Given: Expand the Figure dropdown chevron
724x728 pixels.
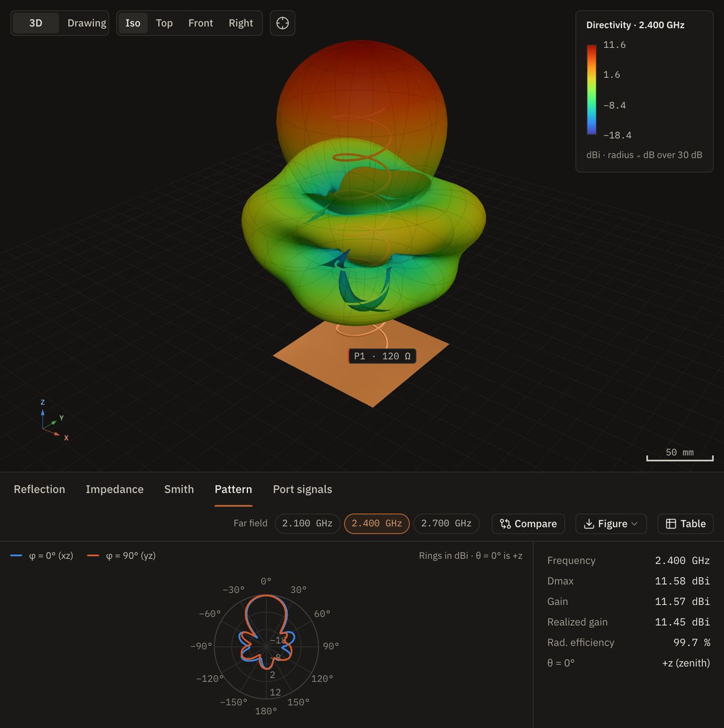Looking at the screenshot, I should point(634,524).
